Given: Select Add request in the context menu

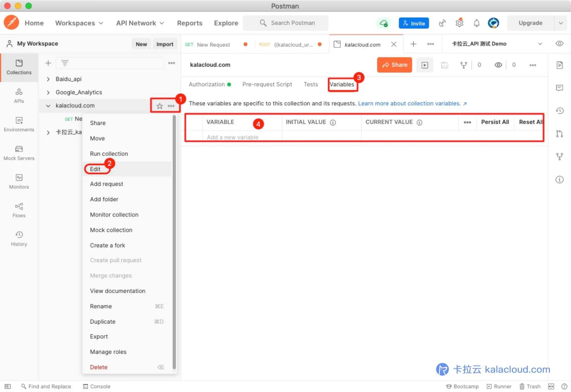Looking at the screenshot, I should point(127,184).
